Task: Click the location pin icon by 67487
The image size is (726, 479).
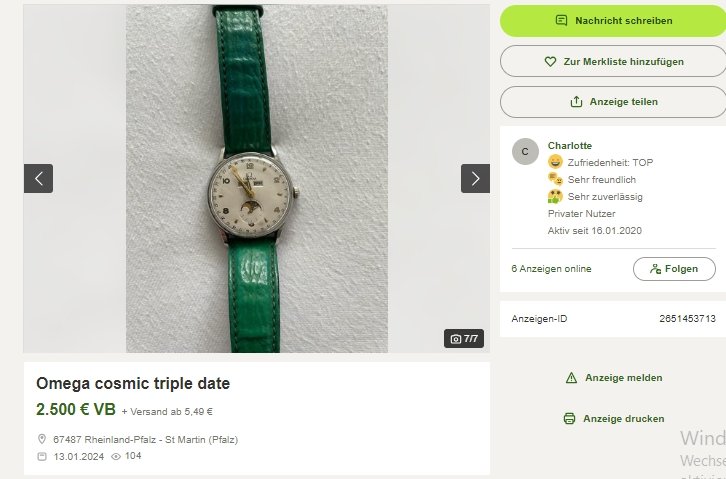Action: click(x=42, y=439)
